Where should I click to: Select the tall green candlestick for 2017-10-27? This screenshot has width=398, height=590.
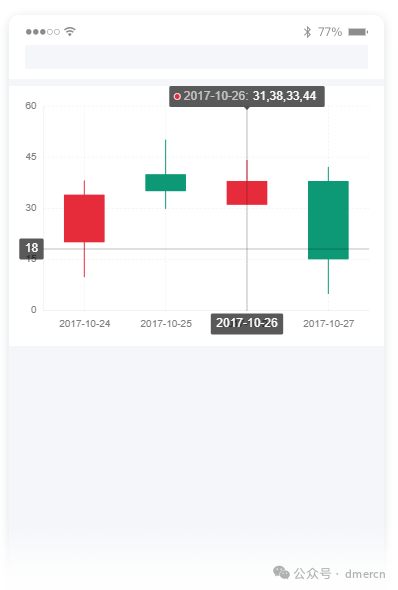tap(328, 220)
